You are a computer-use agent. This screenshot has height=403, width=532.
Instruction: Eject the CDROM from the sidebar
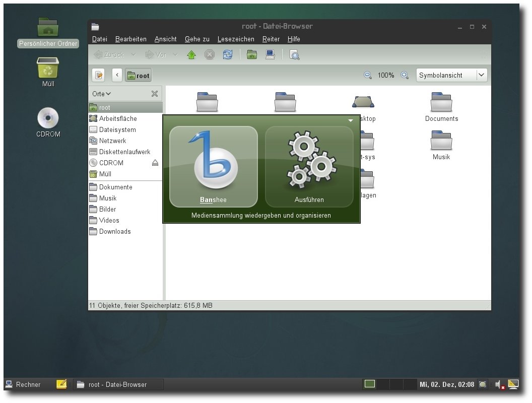coord(155,163)
